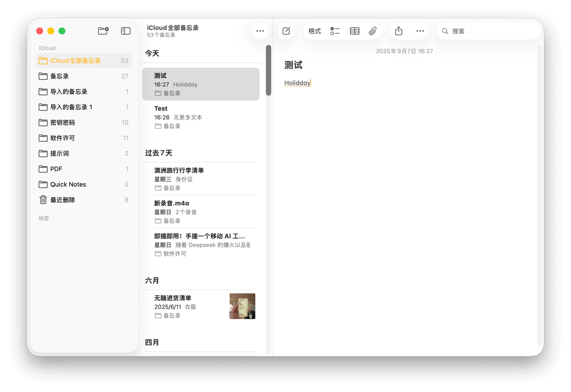
Task: Select the Quick Notes folder
Action: click(68, 184)
